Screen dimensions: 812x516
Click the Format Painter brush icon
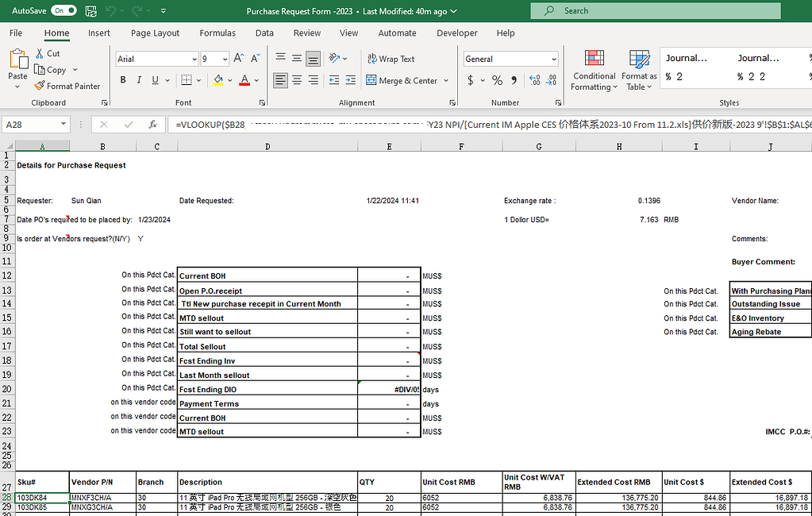pyautogui.click(x=40, y=86)
